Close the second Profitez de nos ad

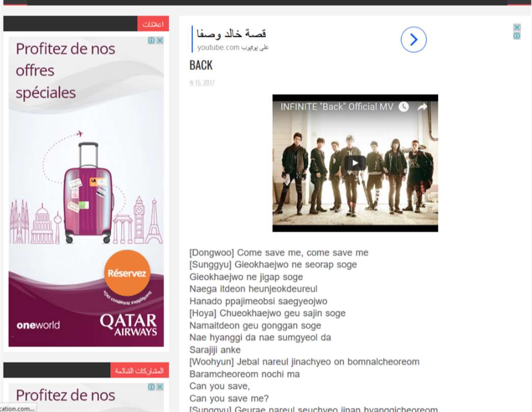160,387
